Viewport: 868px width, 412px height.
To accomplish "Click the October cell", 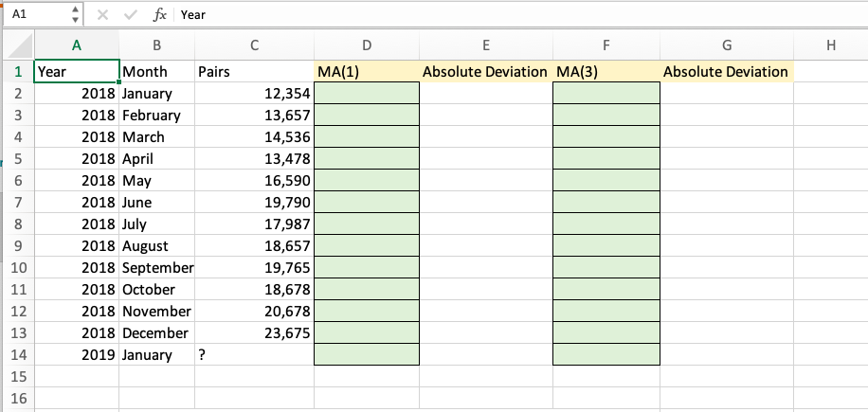I will click(x=156, y=289).
